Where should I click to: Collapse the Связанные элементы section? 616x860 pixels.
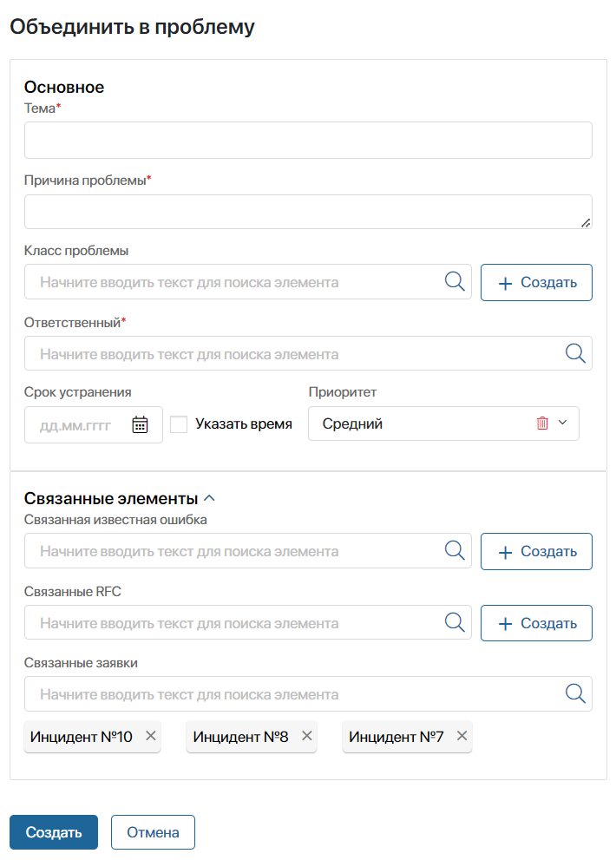210,498
